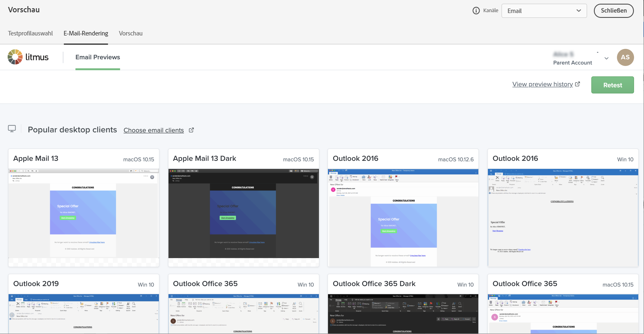This screenshot has width=644, height=334.
Task: Open the Vorschau tab
Action: pyautogui.click(x=131, y=33)
